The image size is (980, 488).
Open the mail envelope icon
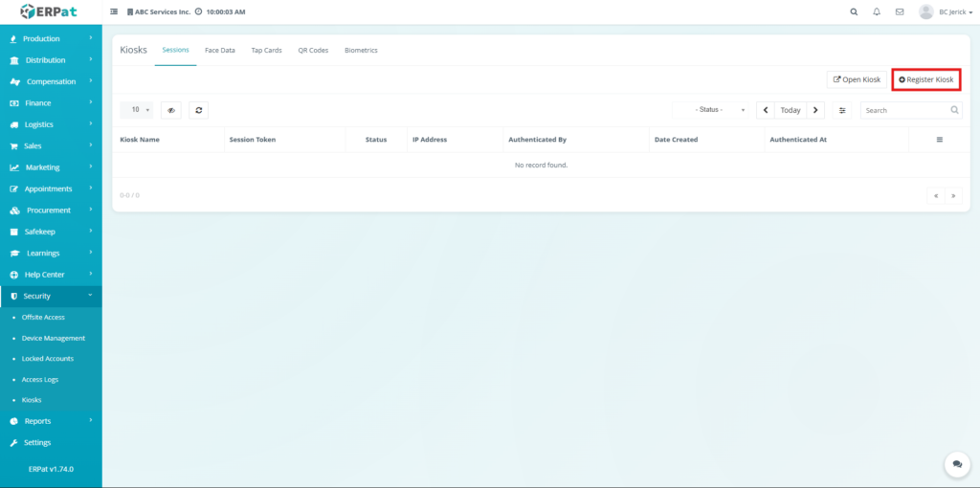(900, 11)
